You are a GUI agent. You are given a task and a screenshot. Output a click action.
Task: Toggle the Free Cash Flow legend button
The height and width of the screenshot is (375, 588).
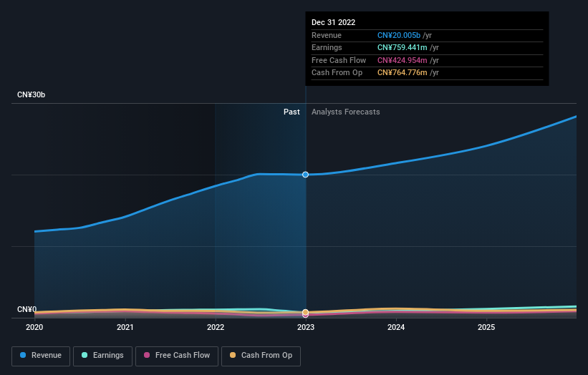pyautogui.click(x=177, y=356)
